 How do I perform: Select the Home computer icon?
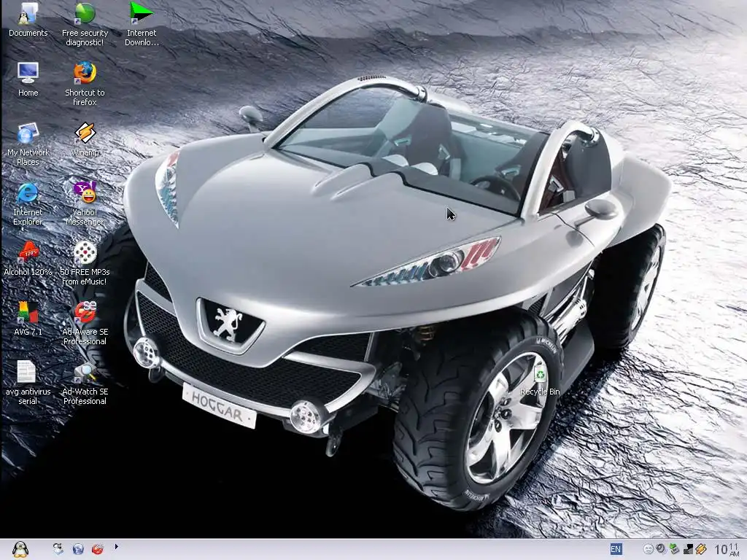tap(28, 79)
